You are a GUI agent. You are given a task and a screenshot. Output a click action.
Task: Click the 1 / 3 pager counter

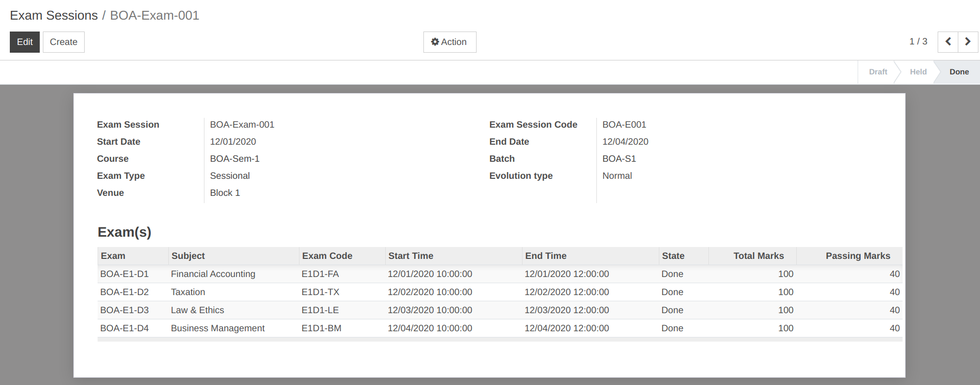pyautogui.click(x=918, y=41)
